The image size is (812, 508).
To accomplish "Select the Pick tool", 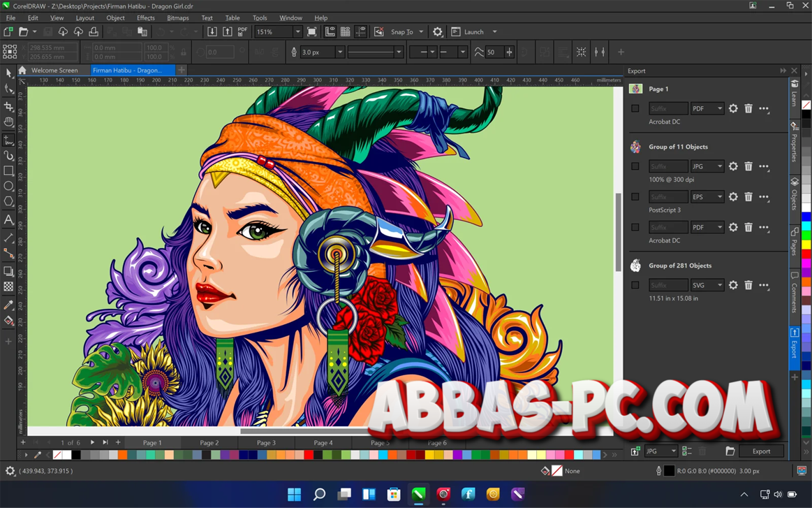I will [9, 73].
